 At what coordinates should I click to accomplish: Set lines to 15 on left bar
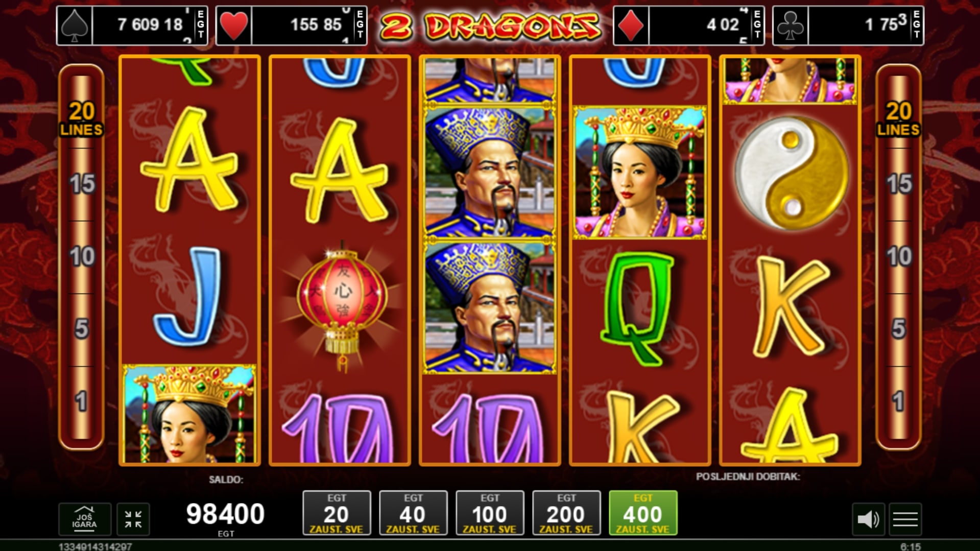82,184
